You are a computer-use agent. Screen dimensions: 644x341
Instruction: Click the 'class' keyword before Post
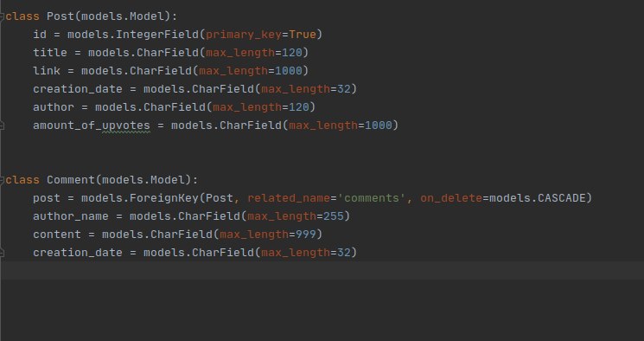22,16
